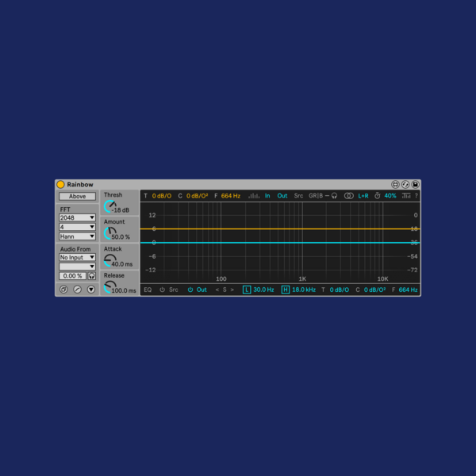Click the overlapping circles stereo link icon
The width and height of the screenshot is (476, 476).
pos(349,196)
